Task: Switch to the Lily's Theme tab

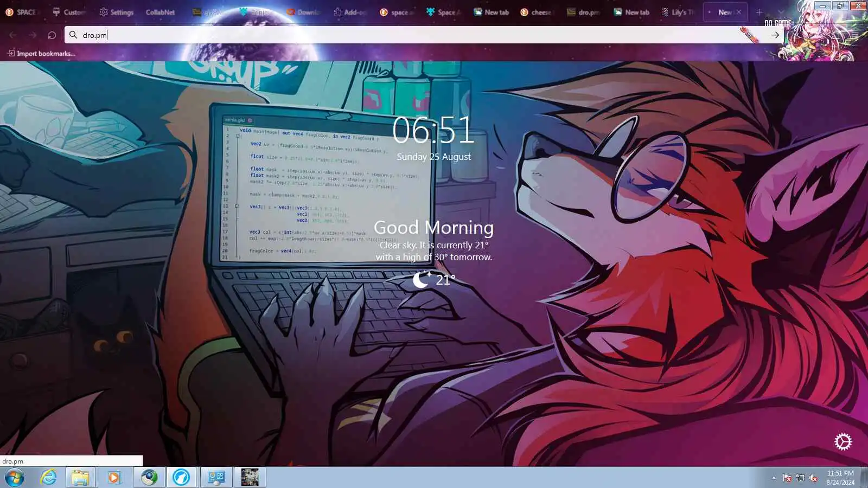Action: click(x=678, y=12)
